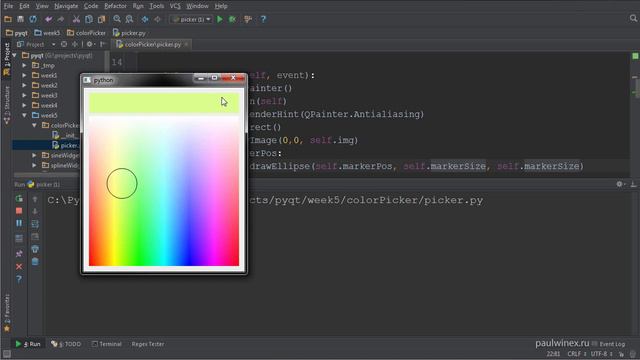The height and width of the screenshot is (360, 640).
Task: Click the Paste toolbar icon
Action: [x=101, y=19]
